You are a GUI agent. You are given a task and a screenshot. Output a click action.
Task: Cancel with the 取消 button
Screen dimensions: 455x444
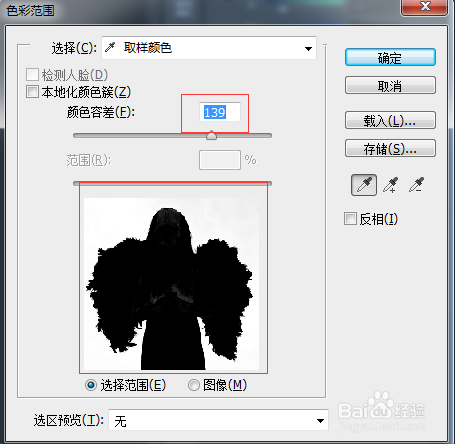click(390, 85)
